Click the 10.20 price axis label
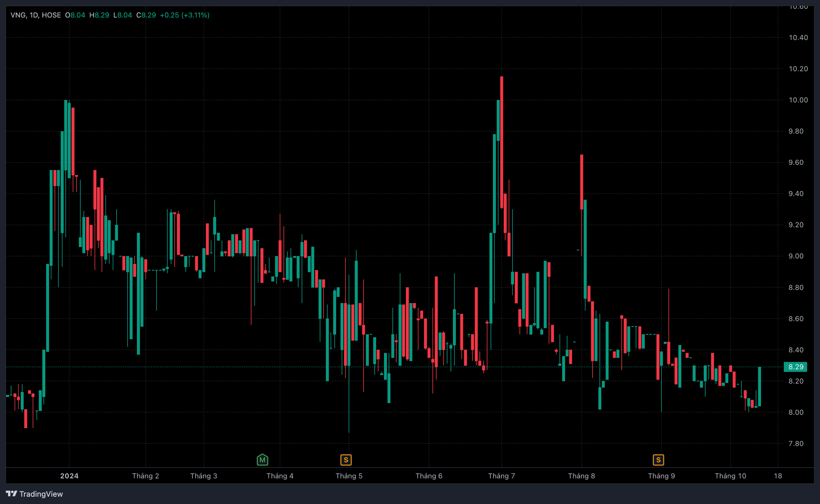Screen dimensions: 820x504 798,69
